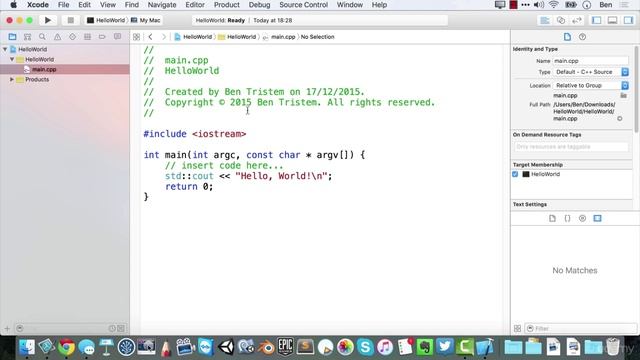
Task: Show Object library
Action: [582, 218]
